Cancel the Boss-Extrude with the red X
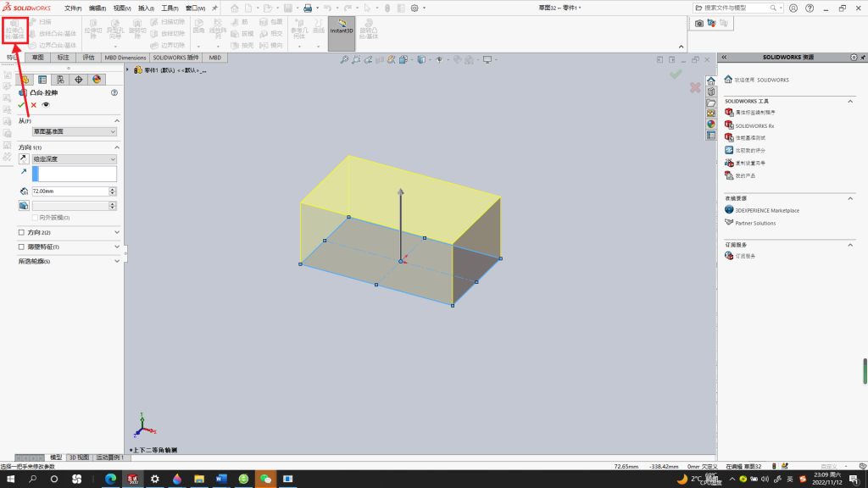Image resolution: width=868 pixels, height=488 pixels. point(34,104)
